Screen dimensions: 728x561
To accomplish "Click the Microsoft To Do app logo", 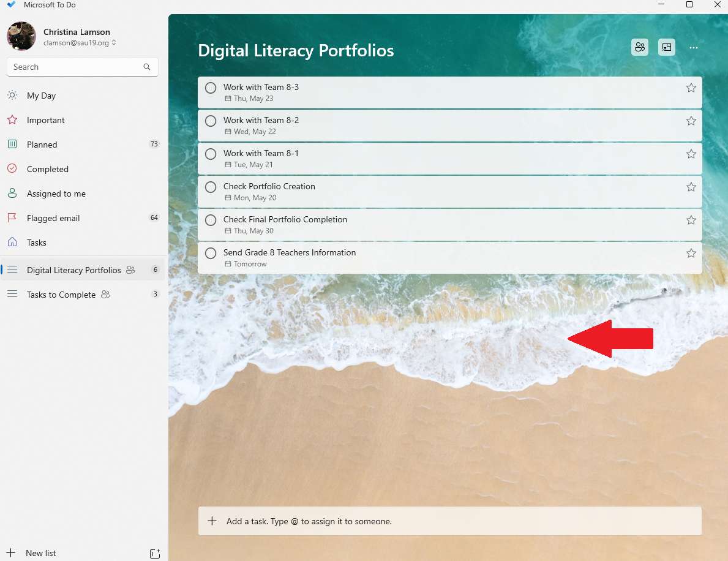I will [x=12, y=4].
